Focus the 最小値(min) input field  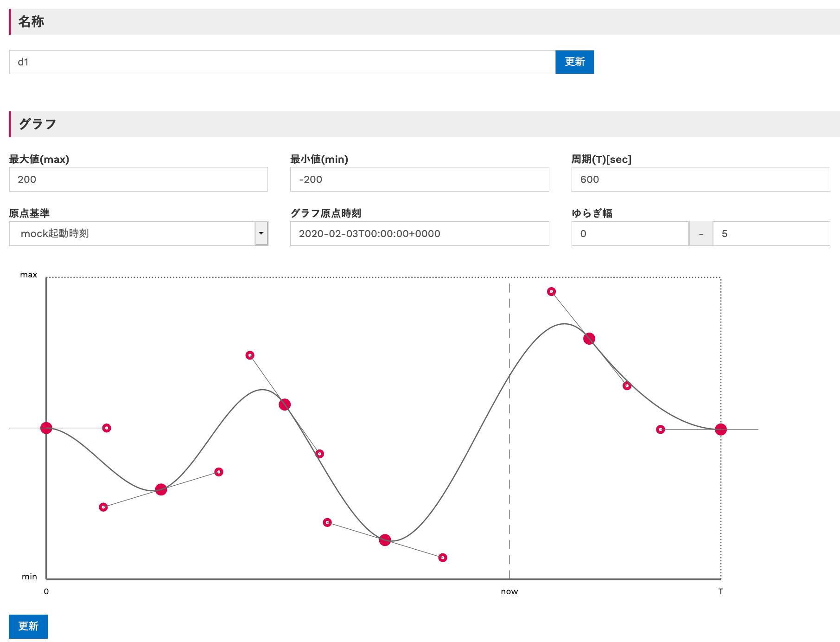[x=419, y=180]
